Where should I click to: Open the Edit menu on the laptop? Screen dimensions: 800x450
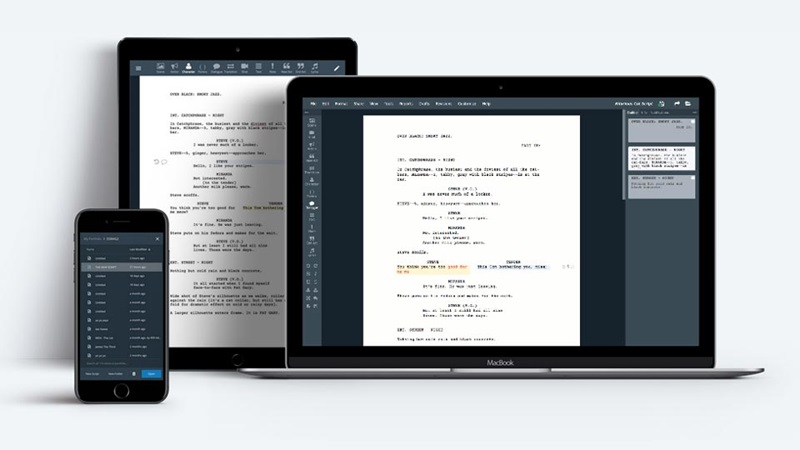(326, 104)
